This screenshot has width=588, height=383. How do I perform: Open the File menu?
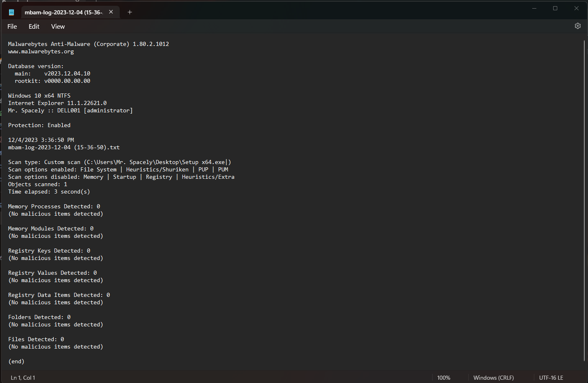(12, 26)
